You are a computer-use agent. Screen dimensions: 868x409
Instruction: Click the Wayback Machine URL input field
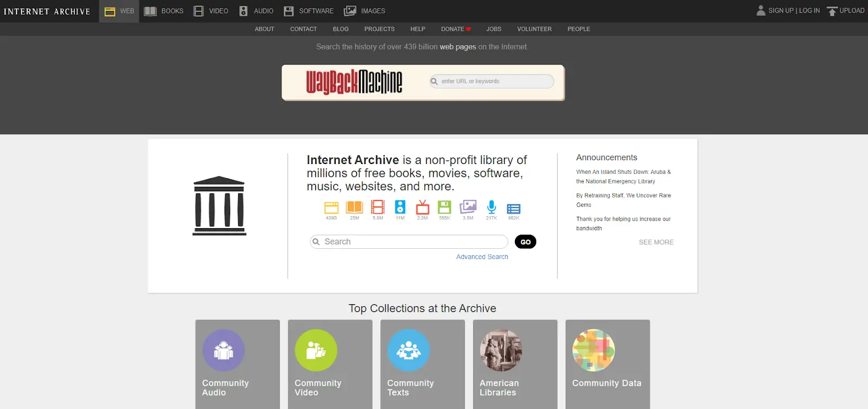[492, 81]
